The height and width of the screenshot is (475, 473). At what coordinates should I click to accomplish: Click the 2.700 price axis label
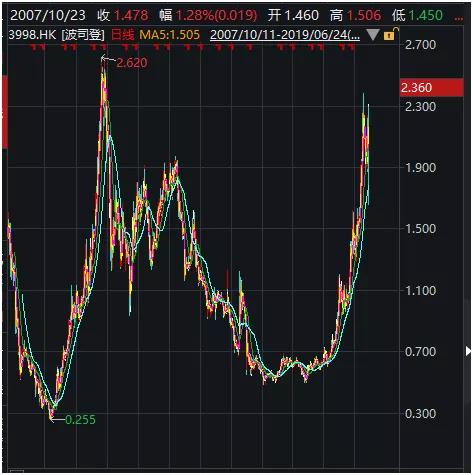pos(420,45)
